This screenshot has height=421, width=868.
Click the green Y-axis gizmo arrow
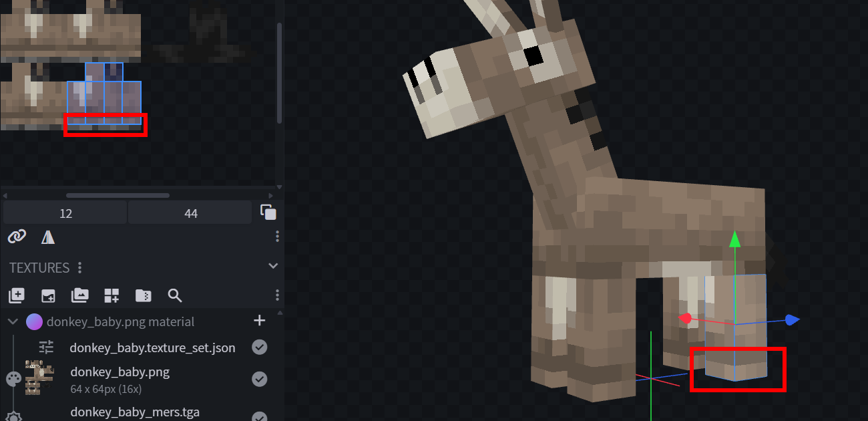pyautogui.click(x=734, y=239)
